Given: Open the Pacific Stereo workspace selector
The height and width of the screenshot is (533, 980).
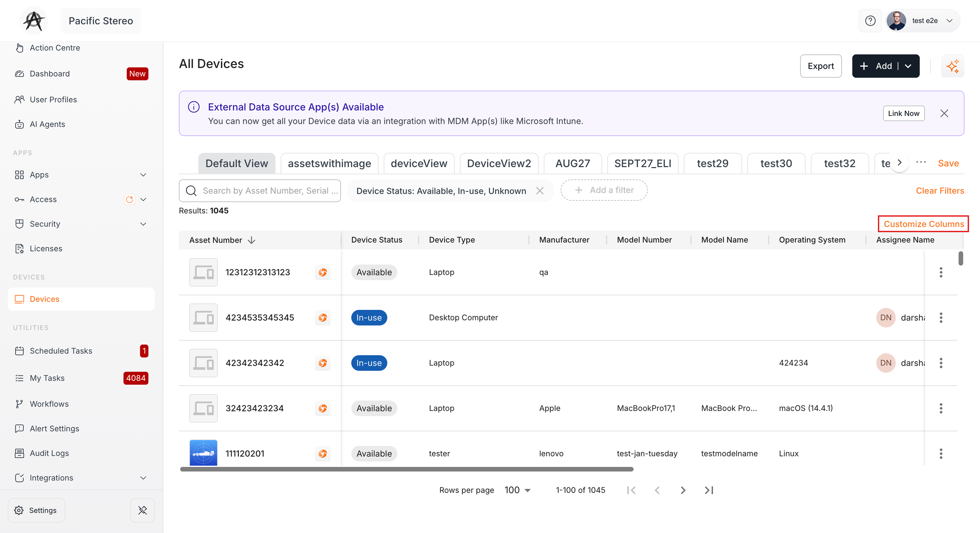Looking at the screenshot, I should coord(101,21).
